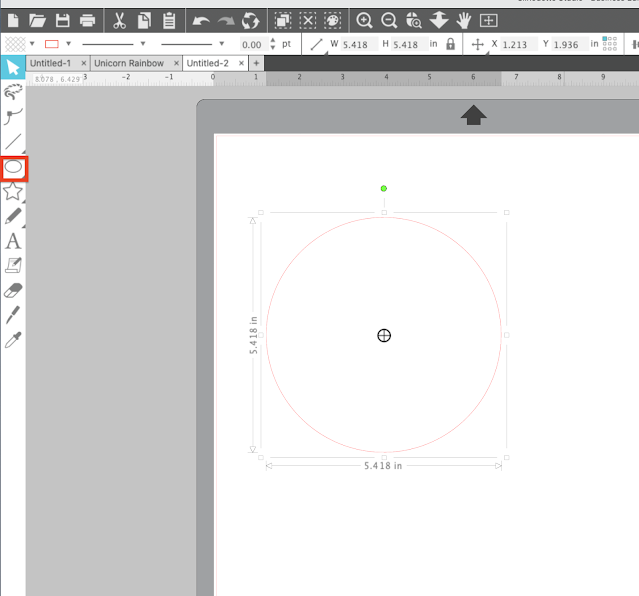Close the Unicorn Rainbow tab
The image size is (639, 596).
(x=176, y=63)
